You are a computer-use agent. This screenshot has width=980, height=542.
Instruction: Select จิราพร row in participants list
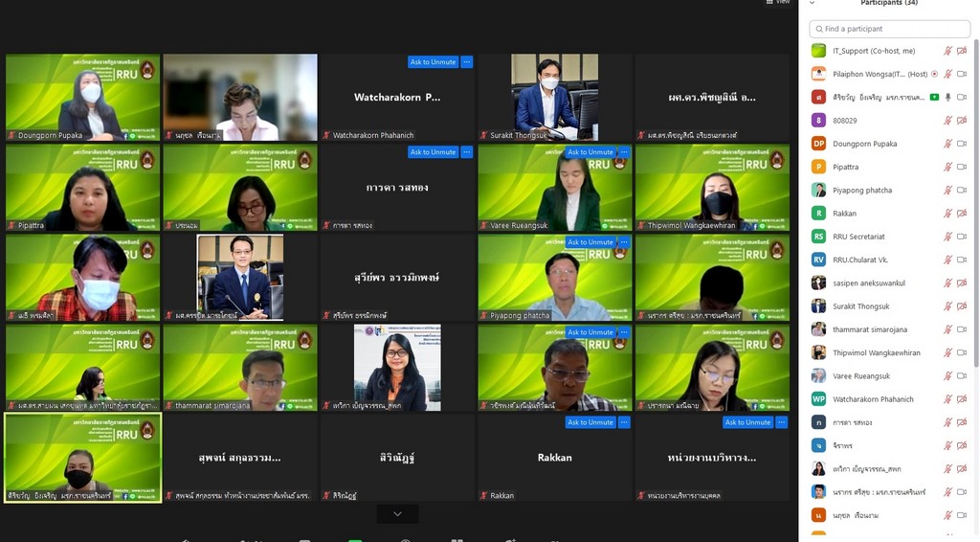[889, 445]
